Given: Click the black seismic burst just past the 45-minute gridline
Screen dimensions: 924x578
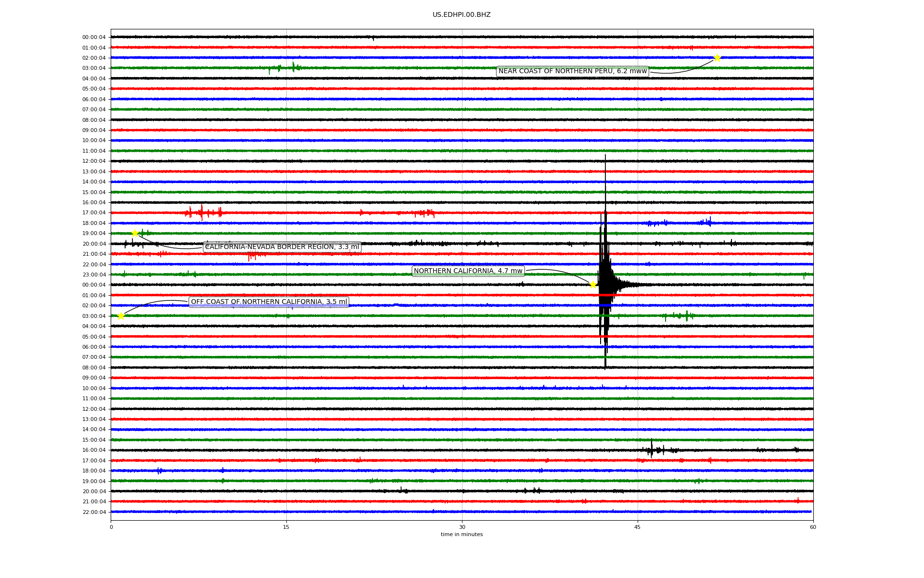Looking at the screenshot, I should click(x=652, y=449).
